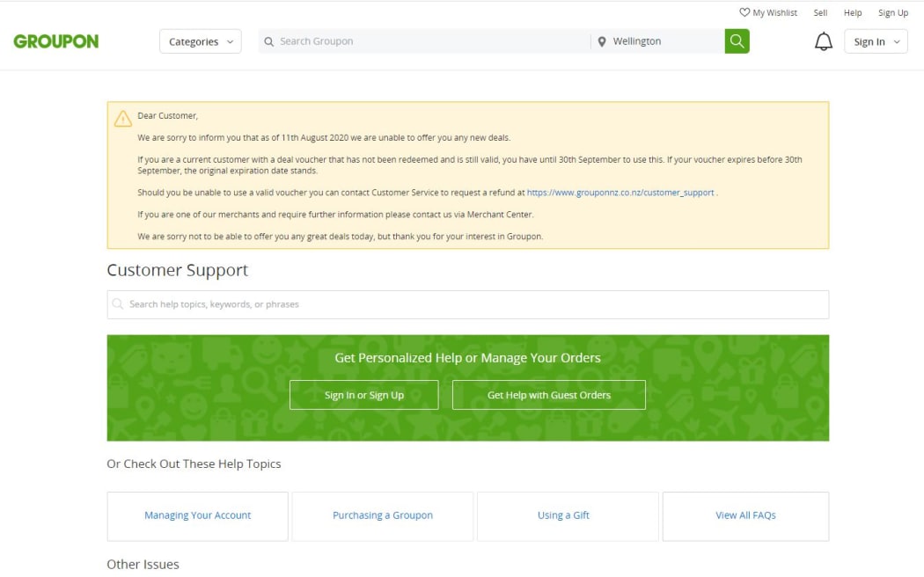924x577 pixels.
Task: Focus the Search Groupon field
Action: click(x=424, y=41)
